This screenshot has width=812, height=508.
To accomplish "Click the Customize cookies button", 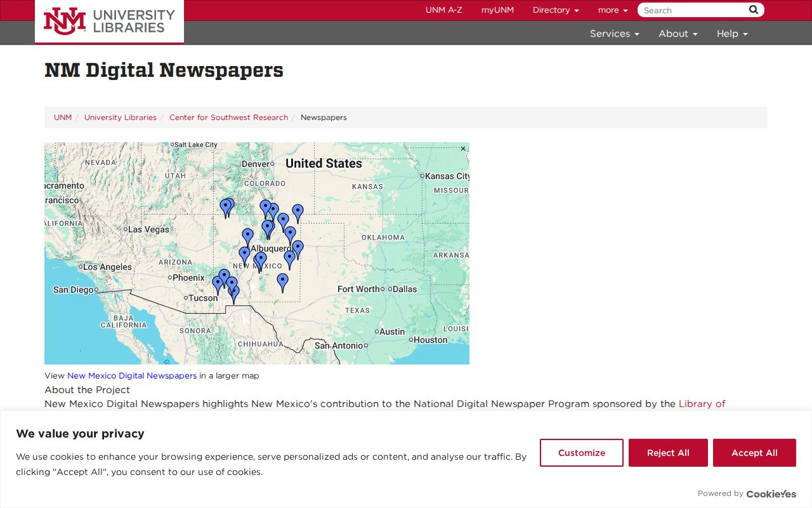I will pyautogui.click(x=582, y=453).
